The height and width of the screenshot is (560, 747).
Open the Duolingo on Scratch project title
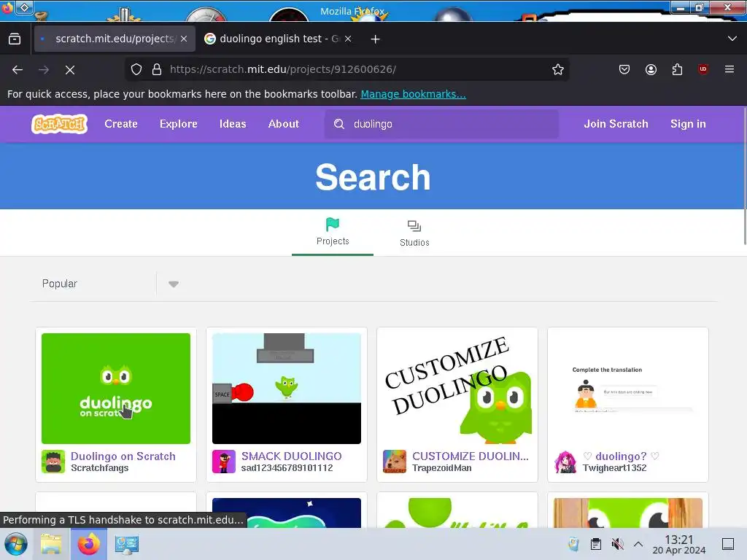point(123,456)
